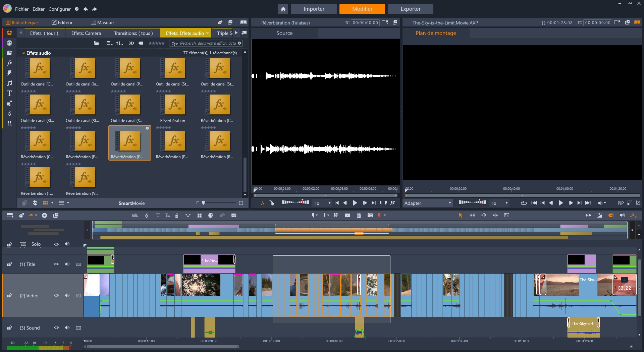
Task: Toggle the lock on (1) Title track
Action: 9,264
